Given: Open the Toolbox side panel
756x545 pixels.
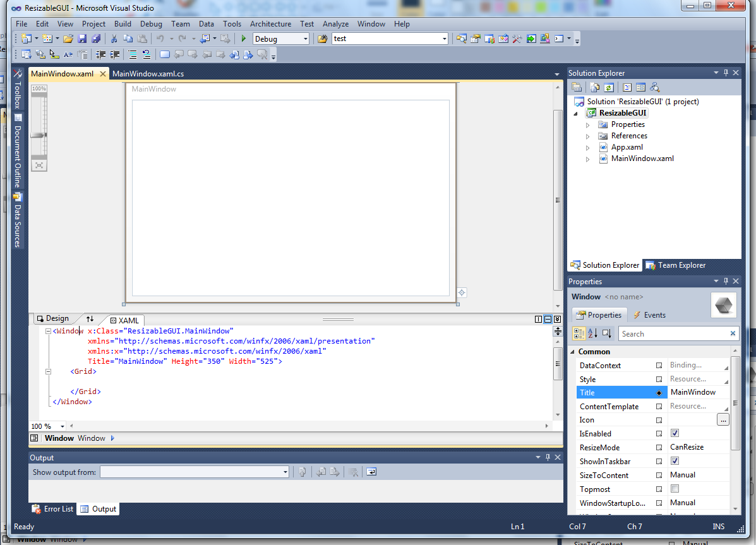Looking at the screenshot, I should (18, 89).
